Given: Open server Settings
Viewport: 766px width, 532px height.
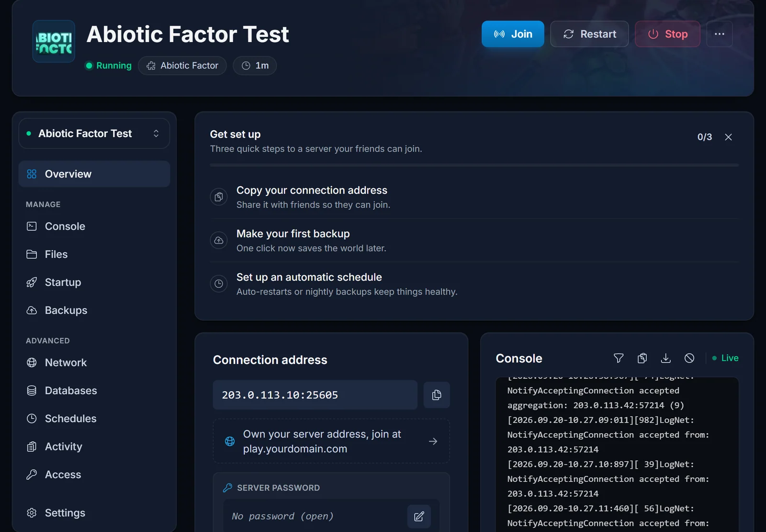Looking at the screenshot, I should pos(94,513).
